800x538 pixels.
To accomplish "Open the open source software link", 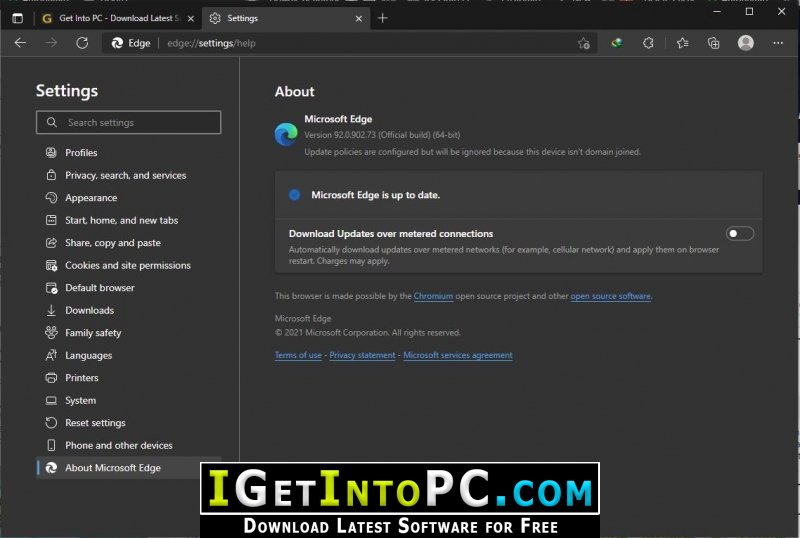I will [611, 296].
